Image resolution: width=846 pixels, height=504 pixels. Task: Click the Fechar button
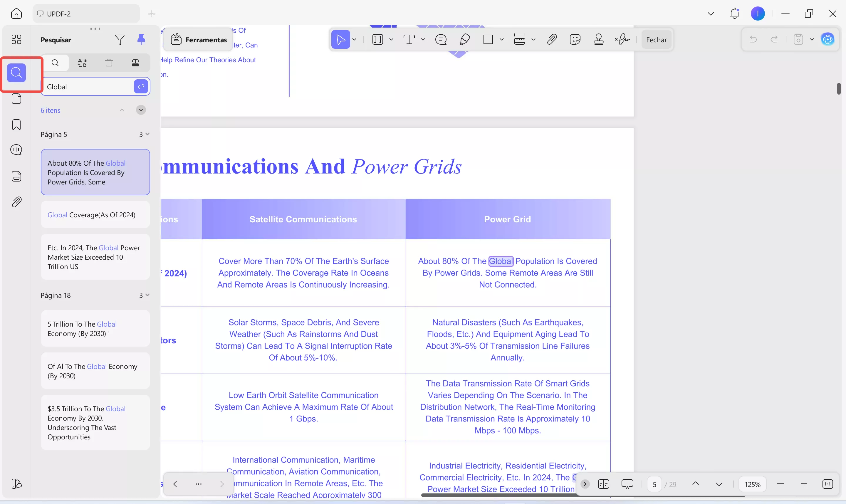pos(656,40)
